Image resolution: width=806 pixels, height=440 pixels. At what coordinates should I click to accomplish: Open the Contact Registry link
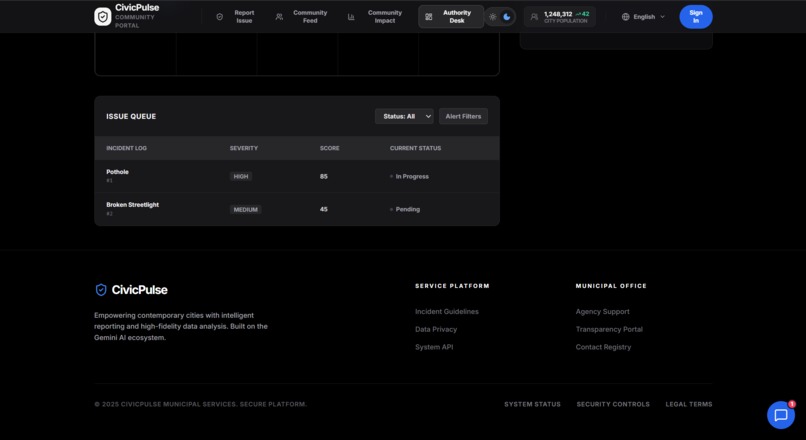603,347
